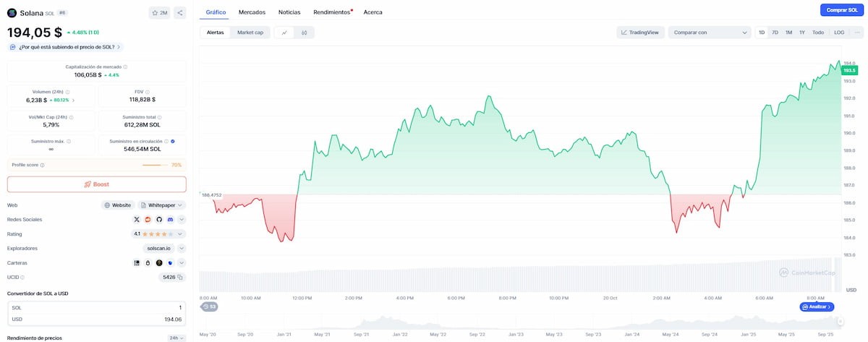Expand the Redes Sociales more chevron
868x342 pixels.
click(x=182, y=219)
